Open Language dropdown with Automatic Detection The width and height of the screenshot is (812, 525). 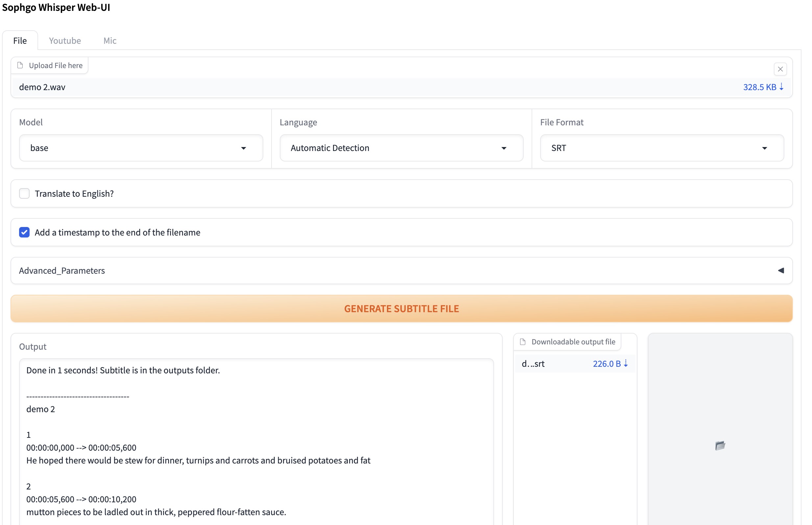(x=395, y=148)
